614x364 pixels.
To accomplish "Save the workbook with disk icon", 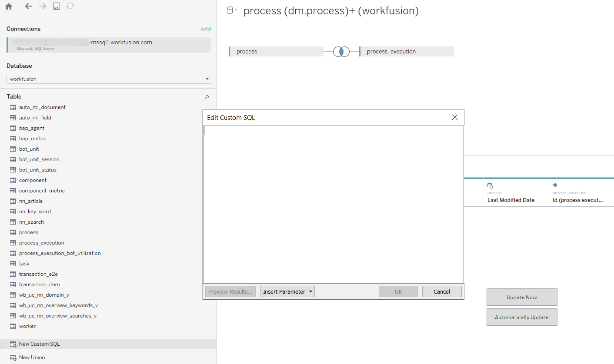I will point(57,6).
